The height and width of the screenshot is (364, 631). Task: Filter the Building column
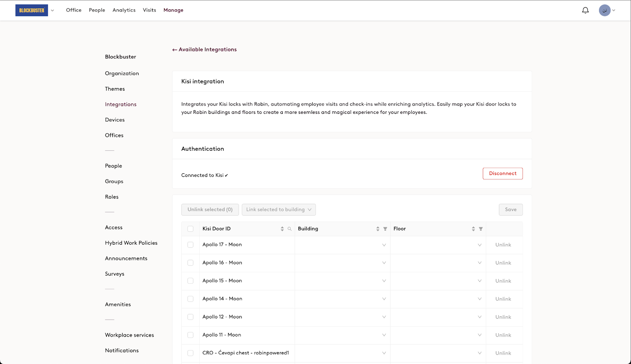click(x=385, y=229)
